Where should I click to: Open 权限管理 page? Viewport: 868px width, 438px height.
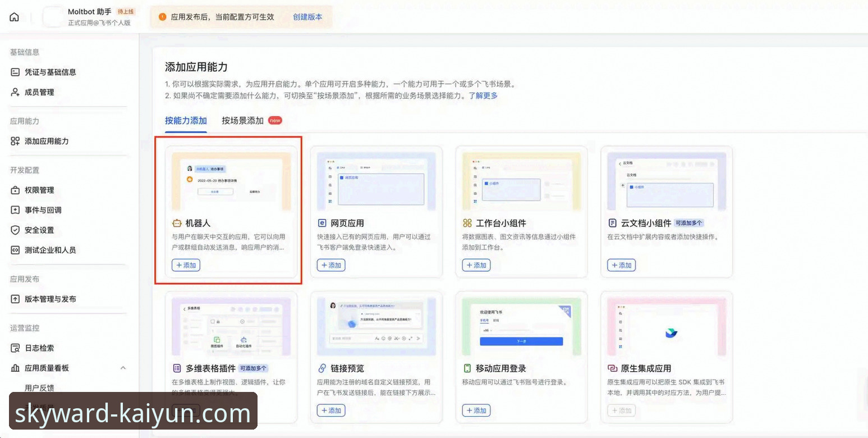(x=39, y=190)
